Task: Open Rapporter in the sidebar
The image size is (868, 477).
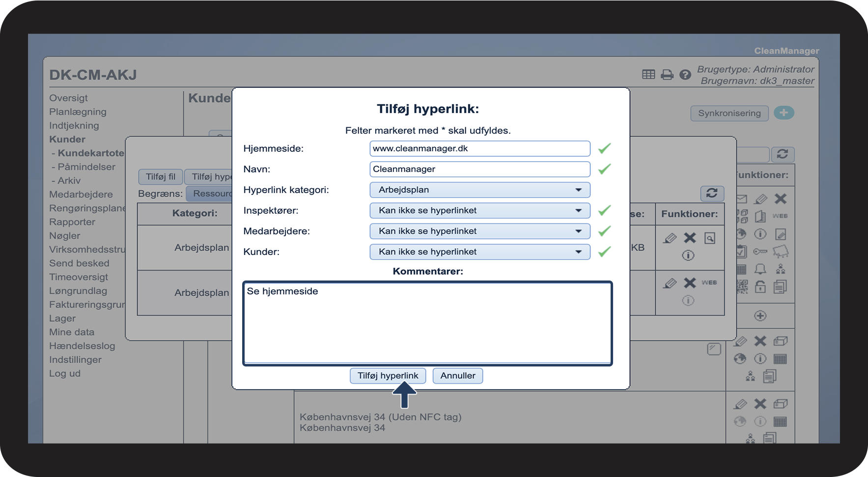Action: 72,222
